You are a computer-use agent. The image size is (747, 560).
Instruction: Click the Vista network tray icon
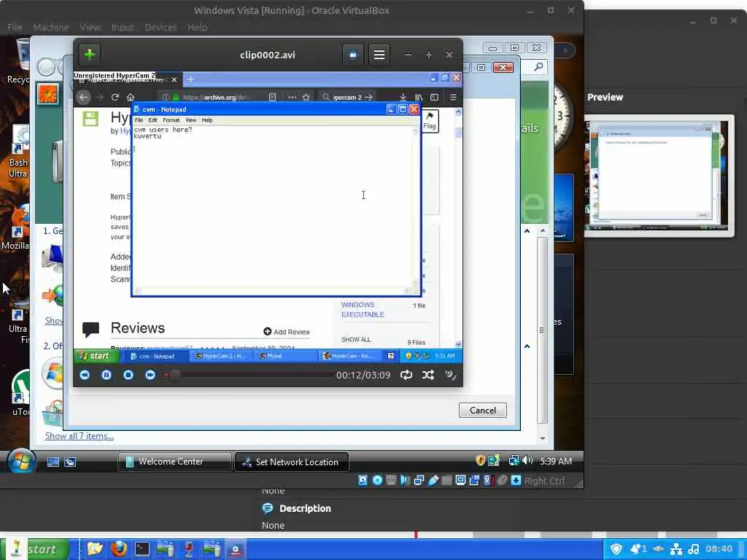coord(514,461)
